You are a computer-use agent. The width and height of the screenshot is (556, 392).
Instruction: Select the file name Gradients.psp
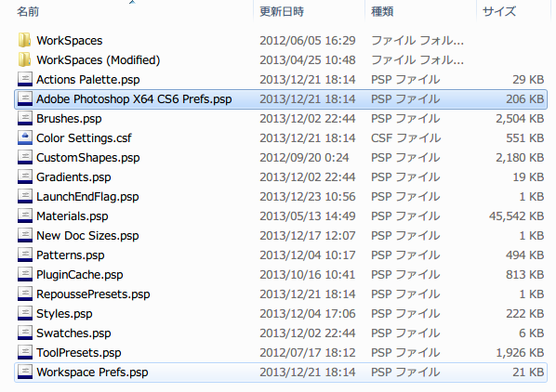(73, 177)
